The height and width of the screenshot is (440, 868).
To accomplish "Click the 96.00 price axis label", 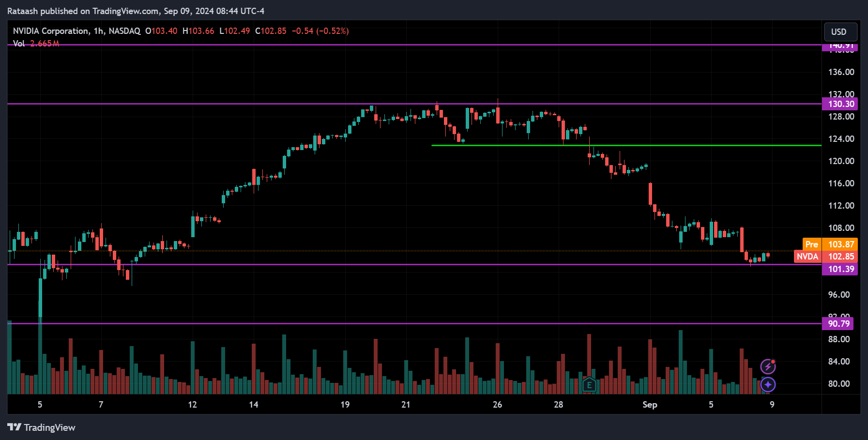I will coord(839,295).
